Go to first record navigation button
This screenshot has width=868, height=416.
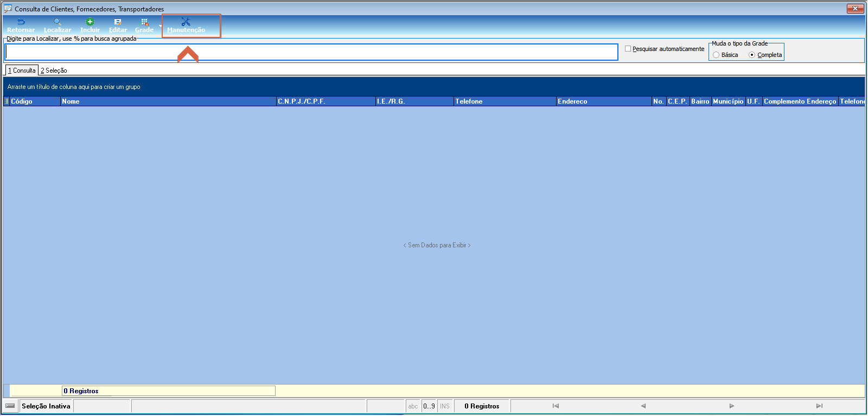pyautogui.click(x=556, y=406)
